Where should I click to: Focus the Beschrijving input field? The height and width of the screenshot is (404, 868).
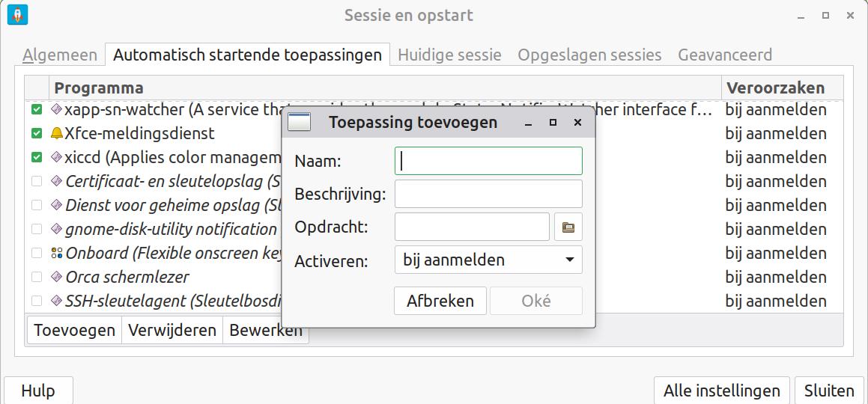(x=488, y=194)
